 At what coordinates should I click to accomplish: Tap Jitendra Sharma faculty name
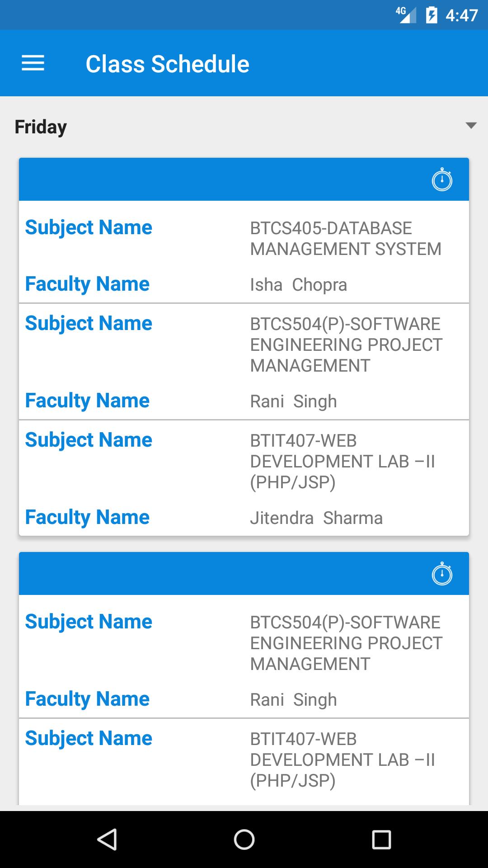click(316, 518)
